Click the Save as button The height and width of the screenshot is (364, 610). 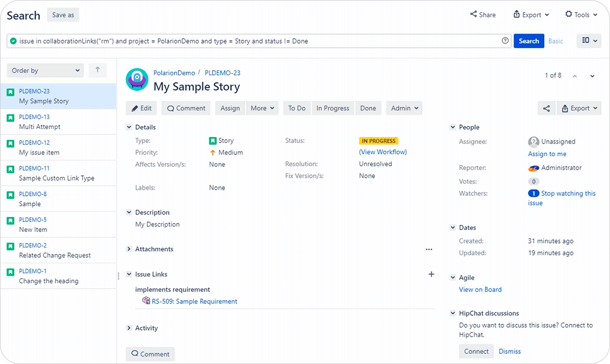click(x=63, y=15)
